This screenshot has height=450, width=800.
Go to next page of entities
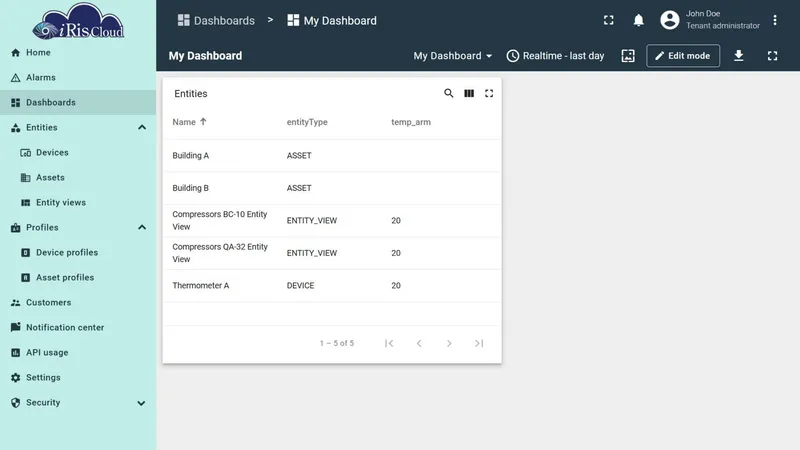pos(449,343)
